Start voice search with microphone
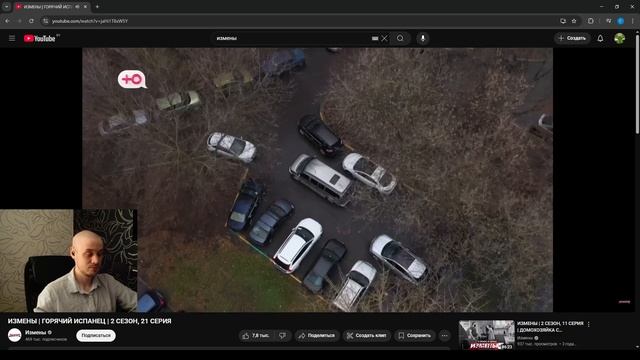This screenshot has width=640, height=360. (x=423, y=38)
